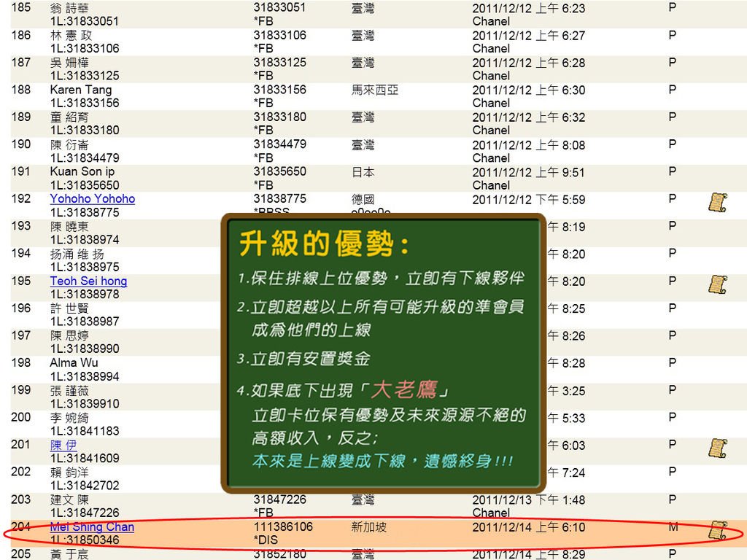The width and height of the screenshot is (747, 560).
Task: Click country 日本 in row 191
Action: (x=363, y=172)
